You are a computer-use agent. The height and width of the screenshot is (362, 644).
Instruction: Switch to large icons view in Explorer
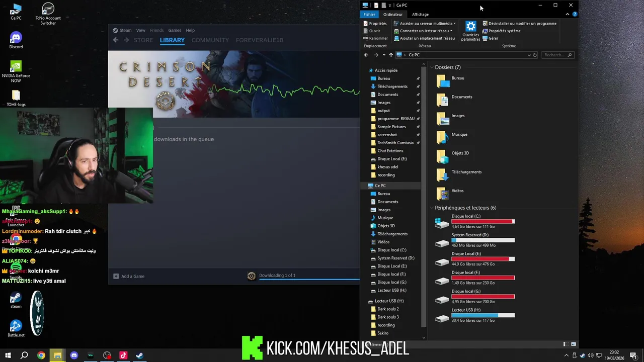[574, 344]
